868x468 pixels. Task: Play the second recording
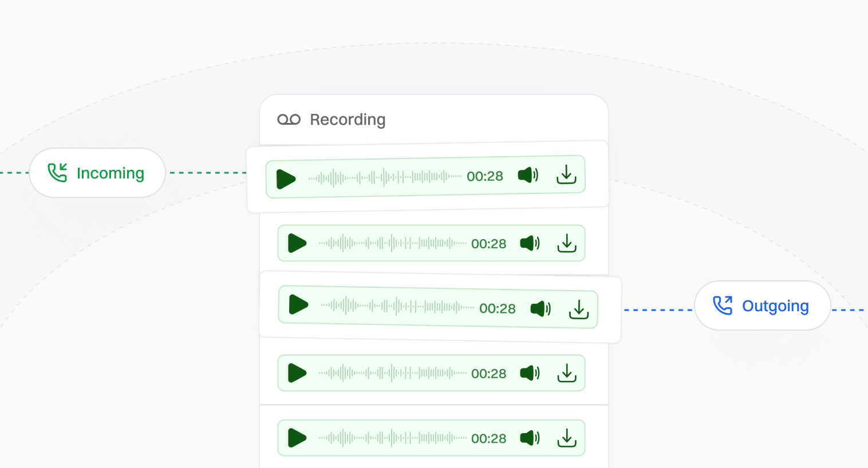pyautogui.click(x=297, y=243)
